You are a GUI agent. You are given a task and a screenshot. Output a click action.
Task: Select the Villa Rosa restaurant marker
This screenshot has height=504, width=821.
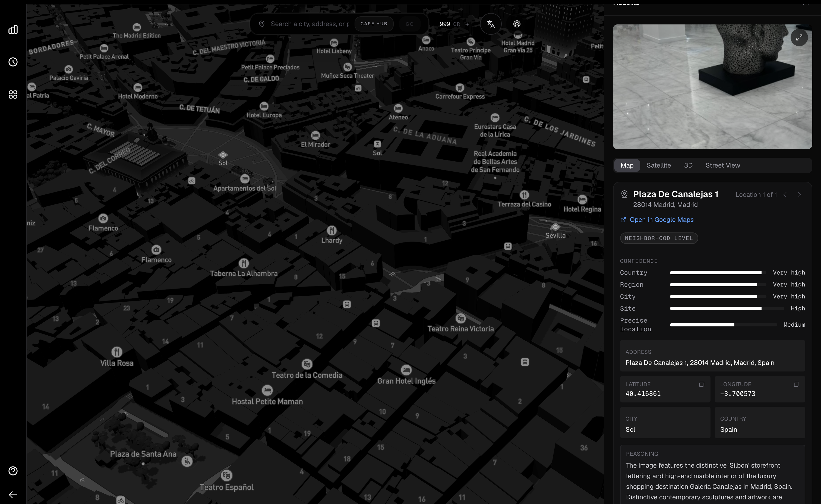tap(117, 352)
